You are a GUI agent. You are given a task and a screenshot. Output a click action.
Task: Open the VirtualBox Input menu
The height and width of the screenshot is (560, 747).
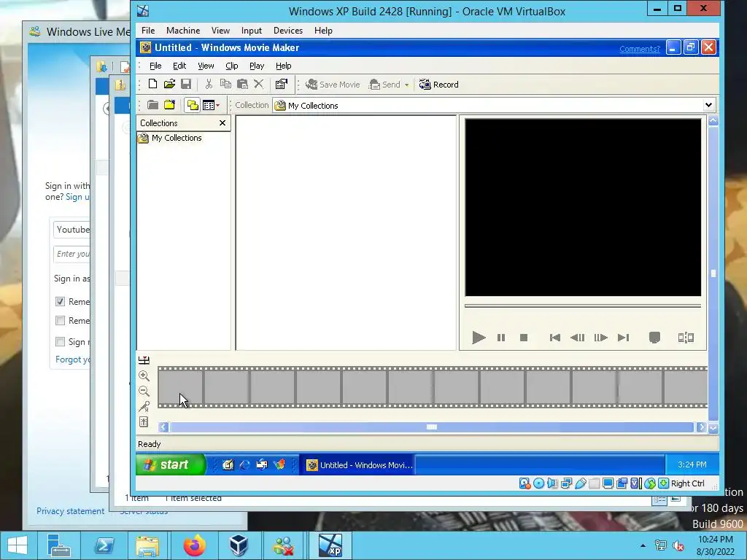coord(251,31)
